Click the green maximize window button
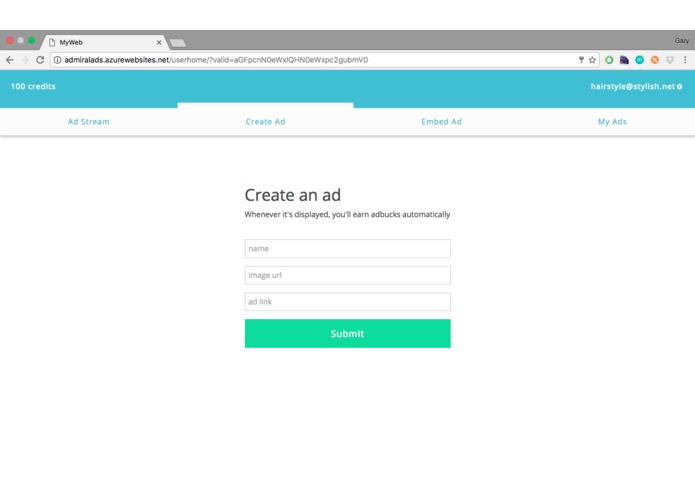The height and width of the screenshot is (494, 695). point(31,40)
